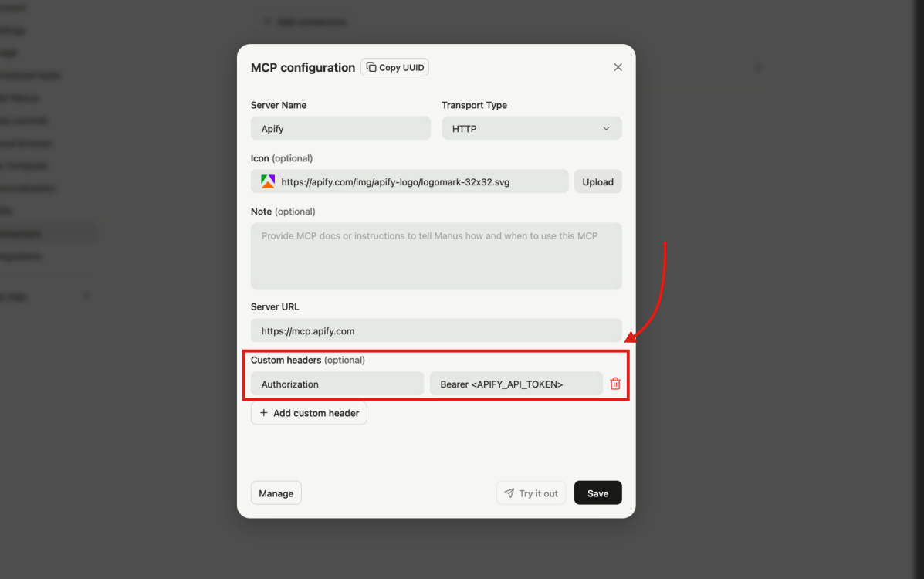Click the Apify logo icon in the Icon field

266,181
